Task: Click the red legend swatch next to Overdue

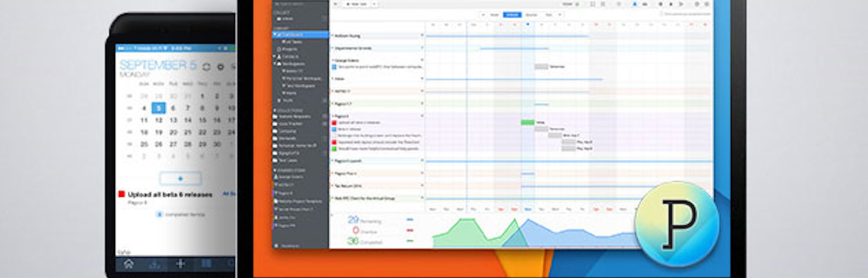Action: (x=410, y=230)
